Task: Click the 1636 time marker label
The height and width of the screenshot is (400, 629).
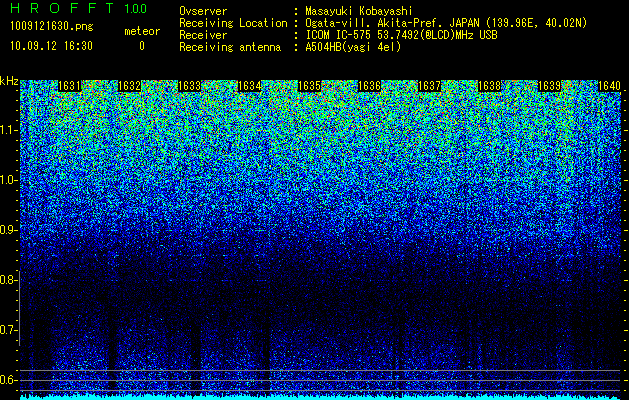Action: coord(369,86)
